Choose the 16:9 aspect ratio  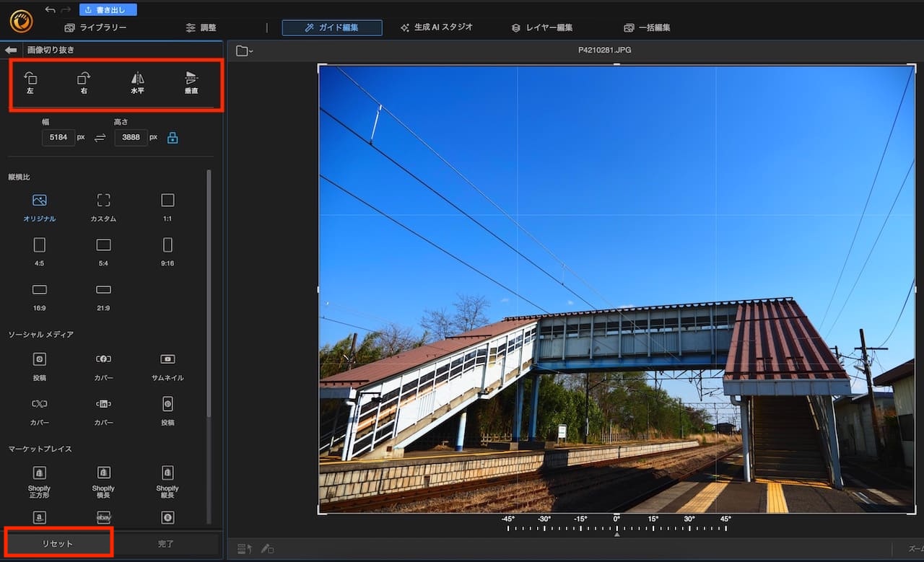39,297
